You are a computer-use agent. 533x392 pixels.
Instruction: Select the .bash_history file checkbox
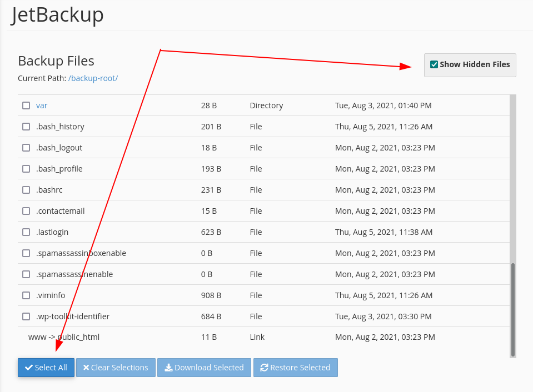pos(26,127)
